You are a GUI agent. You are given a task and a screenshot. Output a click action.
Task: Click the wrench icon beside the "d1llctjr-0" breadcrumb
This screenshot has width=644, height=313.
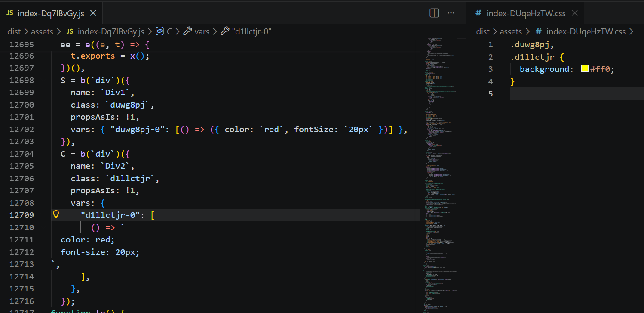coord(225,31)
